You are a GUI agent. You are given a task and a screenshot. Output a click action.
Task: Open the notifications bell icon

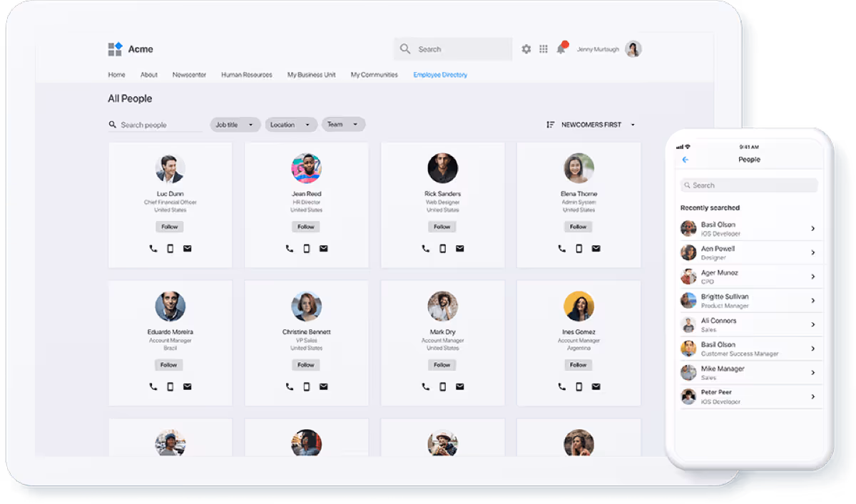click(561, 48)
